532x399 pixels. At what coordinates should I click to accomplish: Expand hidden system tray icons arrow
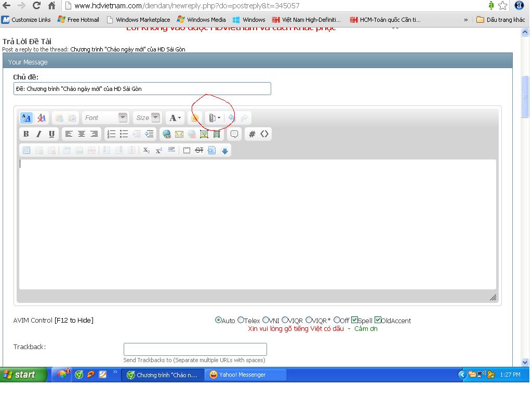[462, 375]
